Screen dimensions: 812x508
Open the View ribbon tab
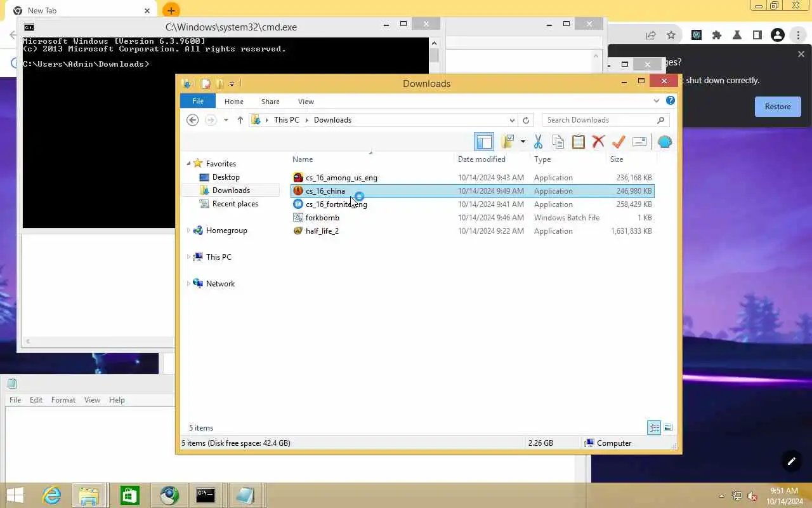coord(306,102)
